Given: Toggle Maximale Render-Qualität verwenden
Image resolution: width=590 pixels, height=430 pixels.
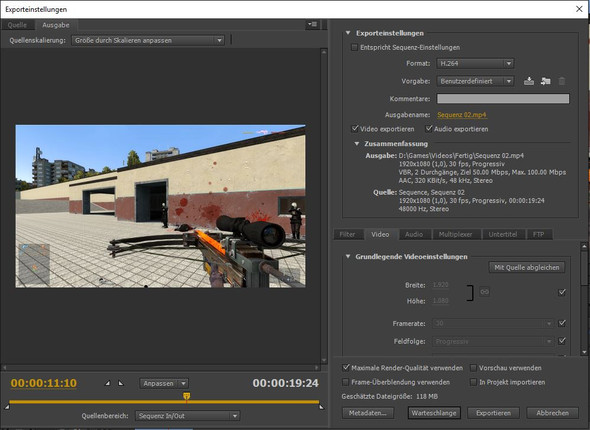Looking at the screenshot, I should (x=345, y=368).
